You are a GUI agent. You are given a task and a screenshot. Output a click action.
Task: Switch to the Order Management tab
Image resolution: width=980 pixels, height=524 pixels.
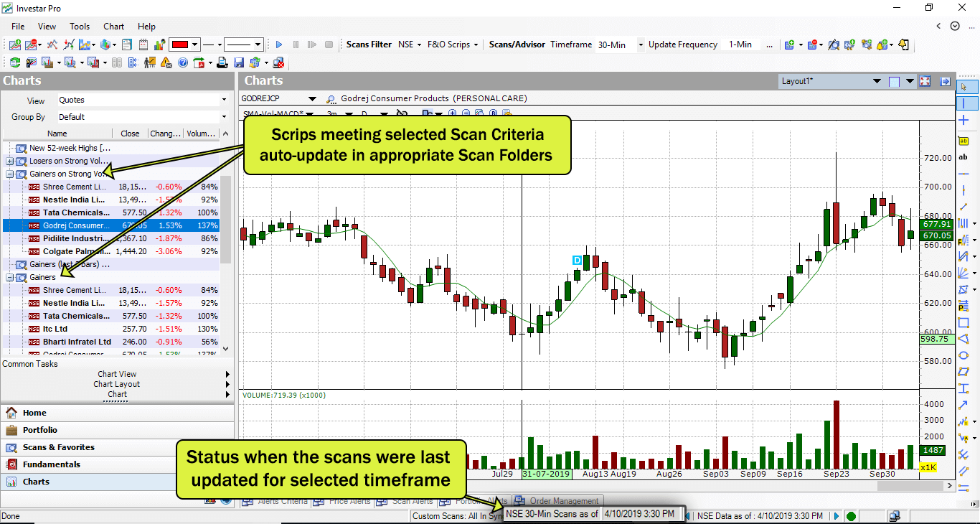point(564,501)
